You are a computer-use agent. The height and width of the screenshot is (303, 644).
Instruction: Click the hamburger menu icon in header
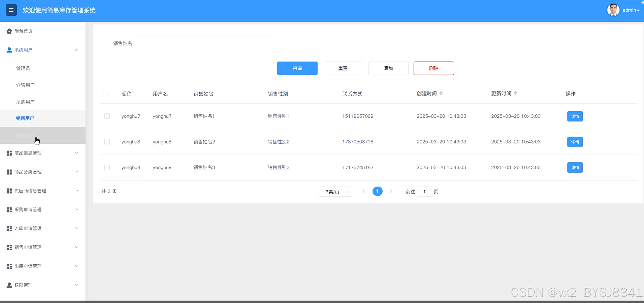click(x=11, y=10)
